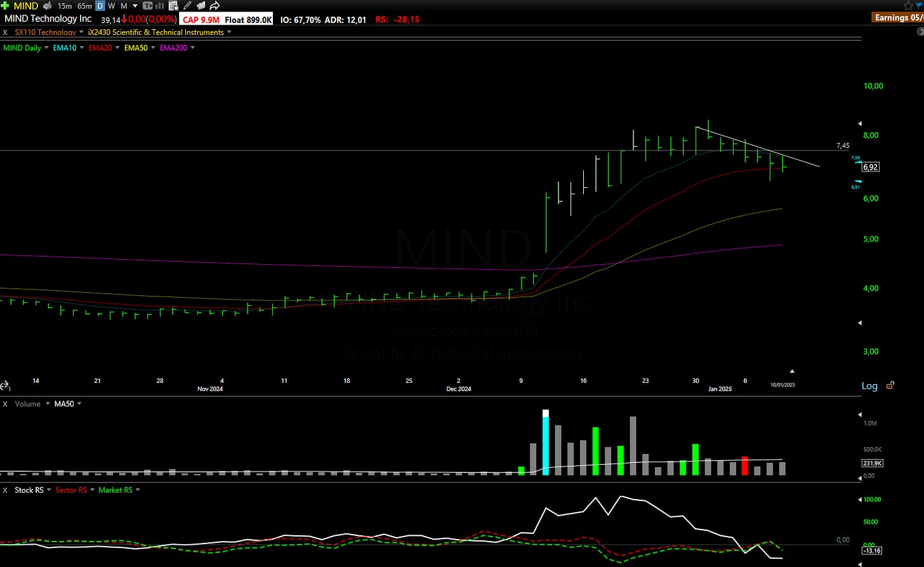Viewport: 924px width, 567px height.
Task: Click the tall cyan volume bar
Action: pyautogui.click(x=546, y=443)
